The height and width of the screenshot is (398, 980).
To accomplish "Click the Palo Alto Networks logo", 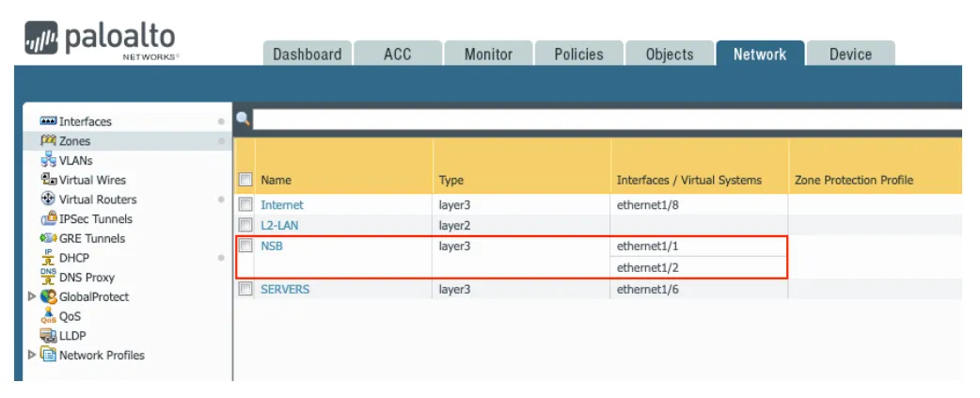I will 102,40.
